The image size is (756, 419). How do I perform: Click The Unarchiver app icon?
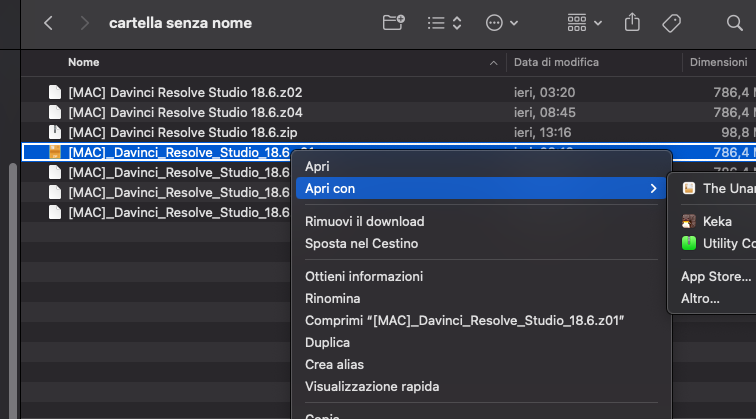[689, 188]
